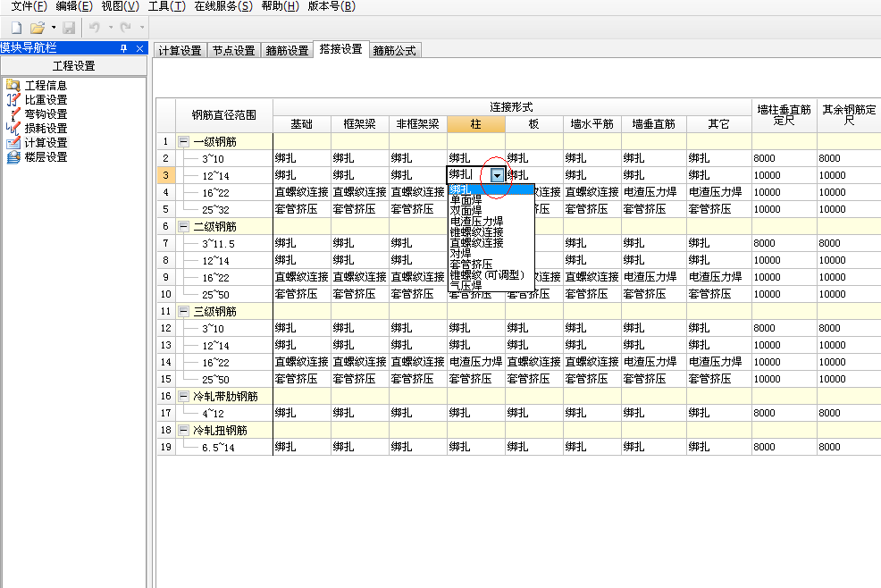This screenshot has height=588, width=881.
Task: Collapse the 三级钢筋 group
Action: coord(183,312)
